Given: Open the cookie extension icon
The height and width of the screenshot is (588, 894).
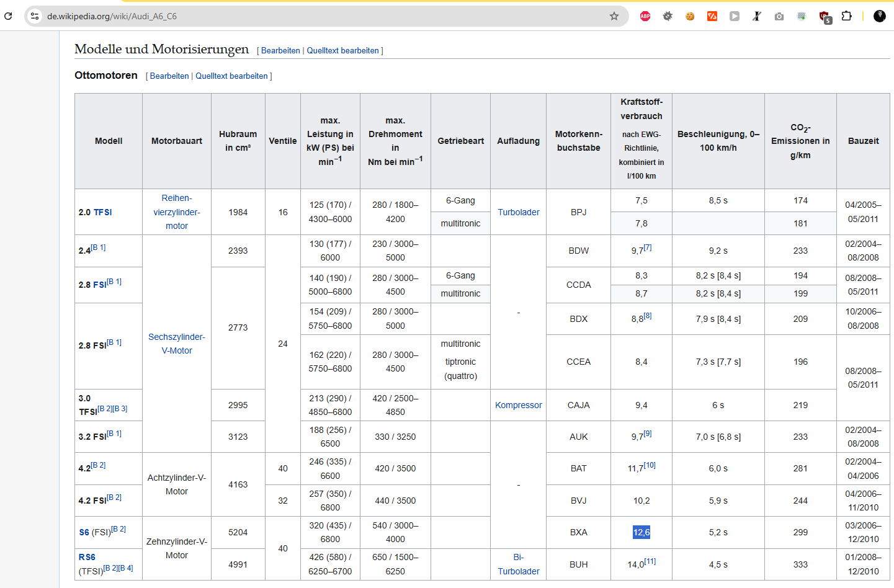Looking at the screenshot, I should click(690, 16).
